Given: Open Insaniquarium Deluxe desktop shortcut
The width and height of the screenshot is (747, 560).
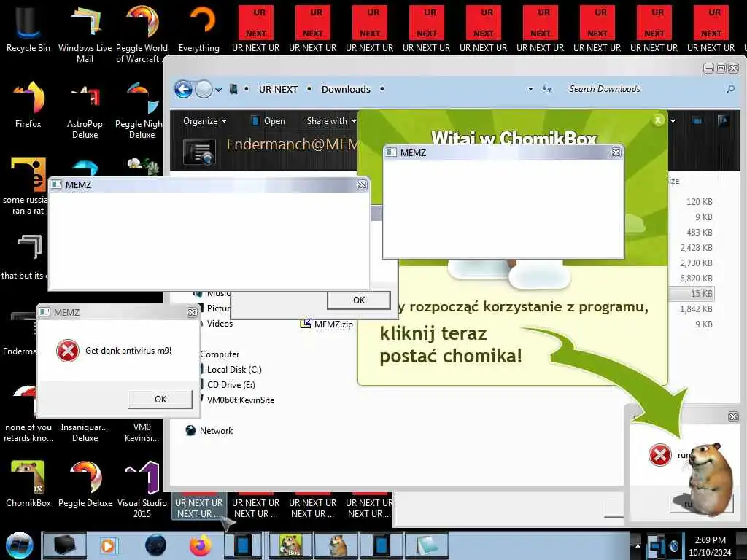Looking at the screenshot, I should [x=85, y=432].
